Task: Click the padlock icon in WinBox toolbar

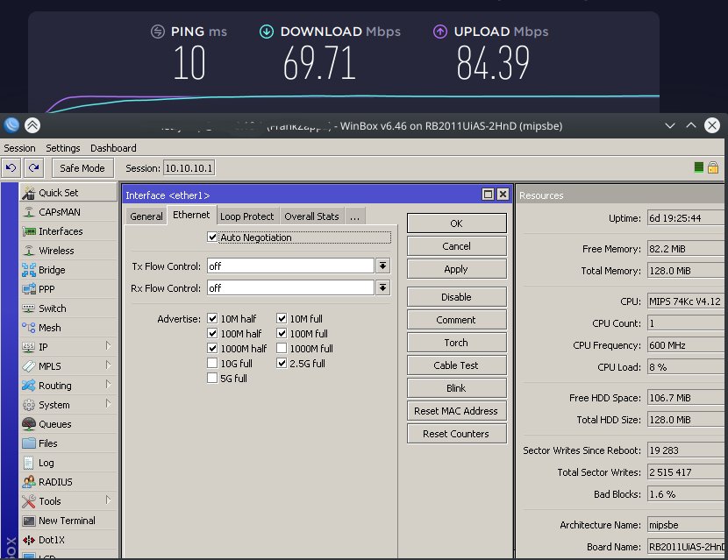Action: (713, 167)
